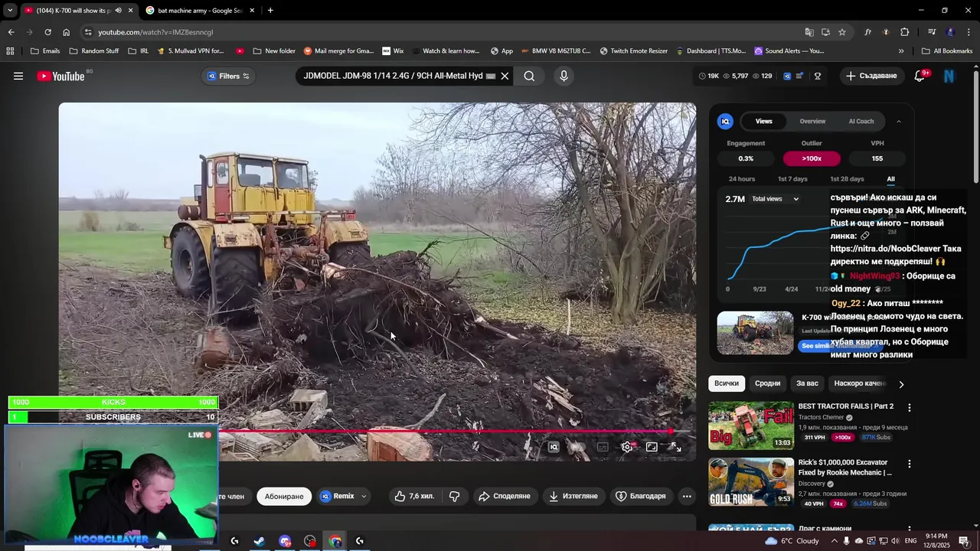This screenshot has width=980, height=551.
Task: Dislike the video with thumbs down
Action: coord(454,497)
